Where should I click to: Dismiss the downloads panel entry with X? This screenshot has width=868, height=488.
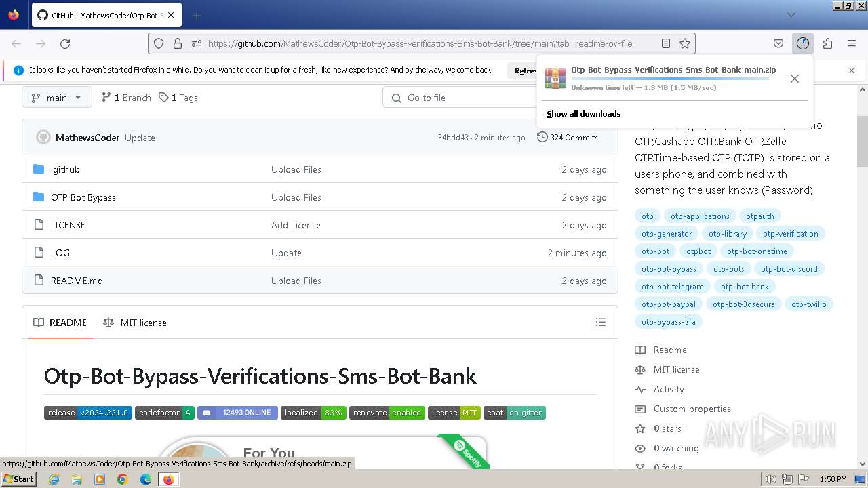tap(795, 79)
